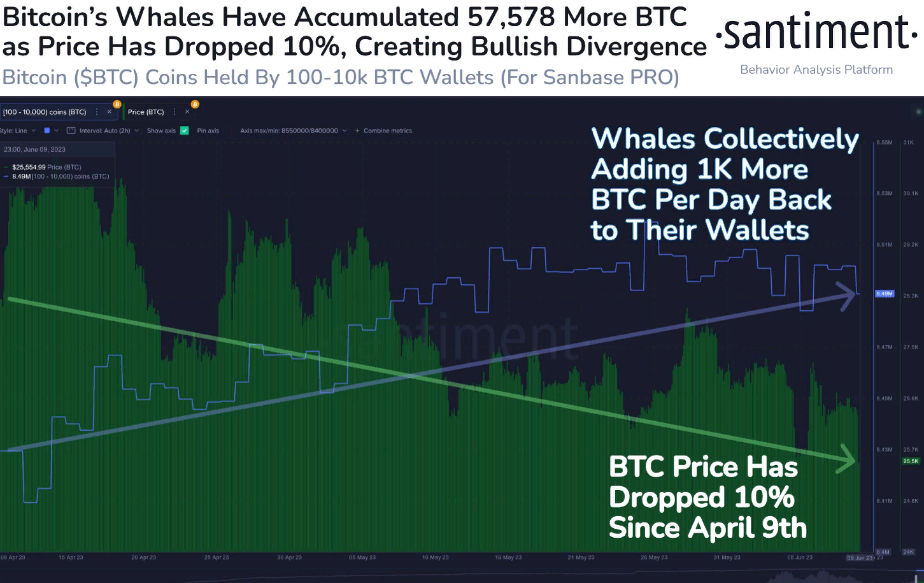Open the blue line color swatch
Viewport: 924px width, 583px height.
[47, 131]
